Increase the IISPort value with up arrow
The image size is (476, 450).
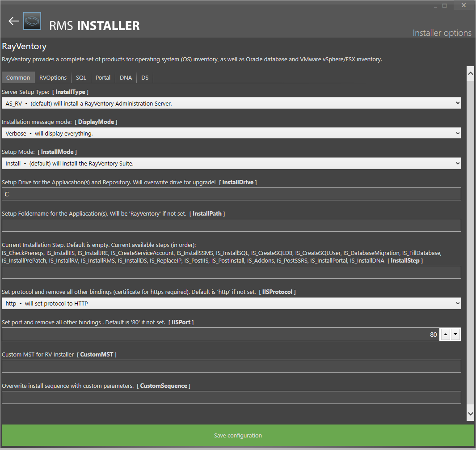(x=445, y=334)
